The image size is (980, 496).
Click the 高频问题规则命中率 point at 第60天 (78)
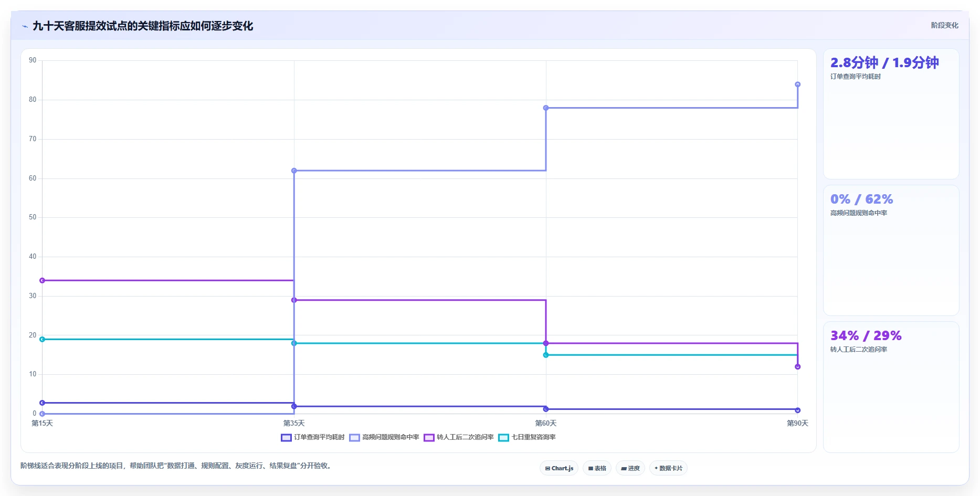click(x=546, y=108)
